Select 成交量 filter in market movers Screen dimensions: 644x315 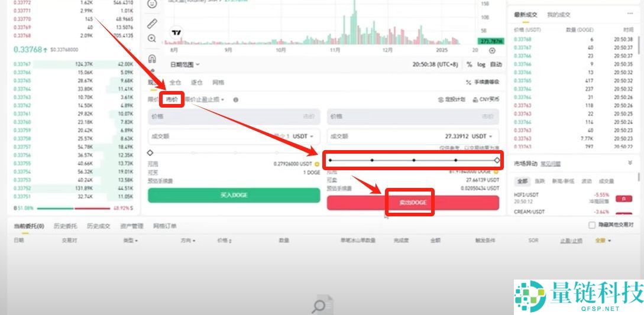click(x=606, y=181)
